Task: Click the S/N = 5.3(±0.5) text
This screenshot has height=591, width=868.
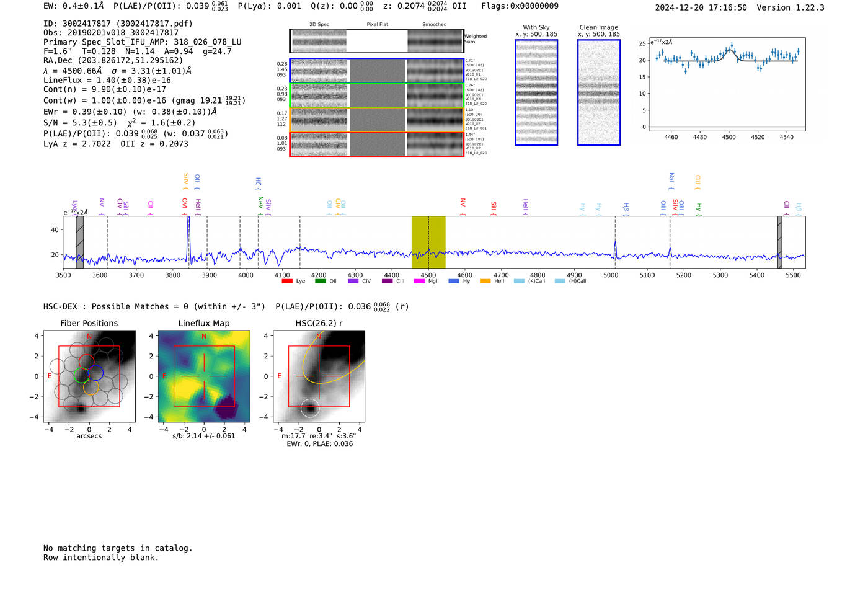Action: coord(80,123)
